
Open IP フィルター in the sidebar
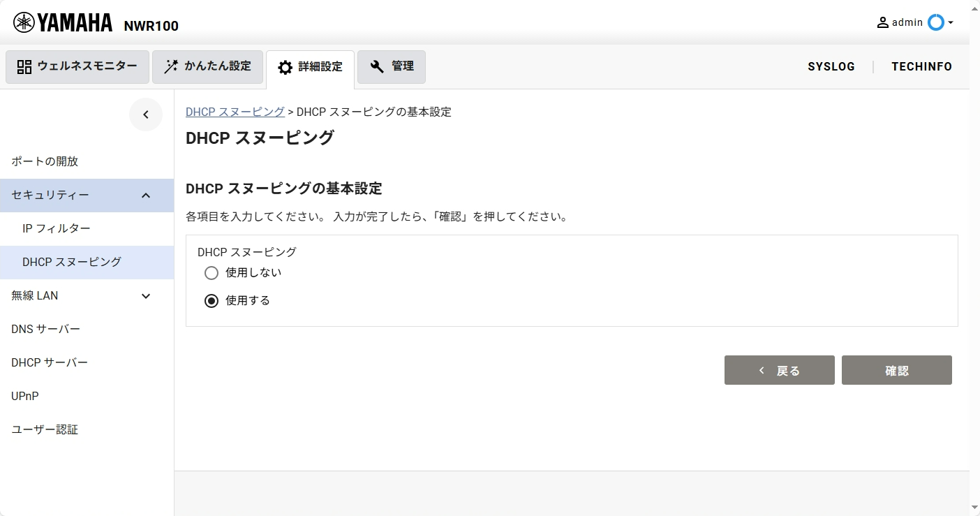(57, 229)
